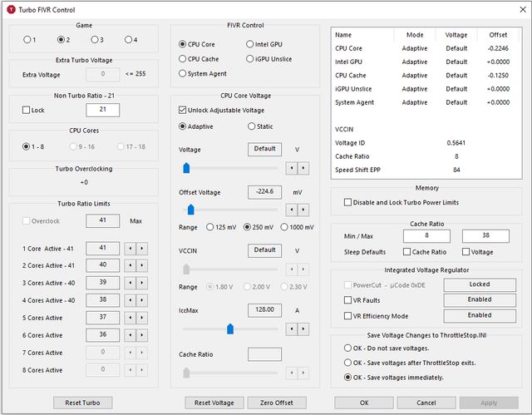Decrease the Offset Voltage with left arrow

292,210
